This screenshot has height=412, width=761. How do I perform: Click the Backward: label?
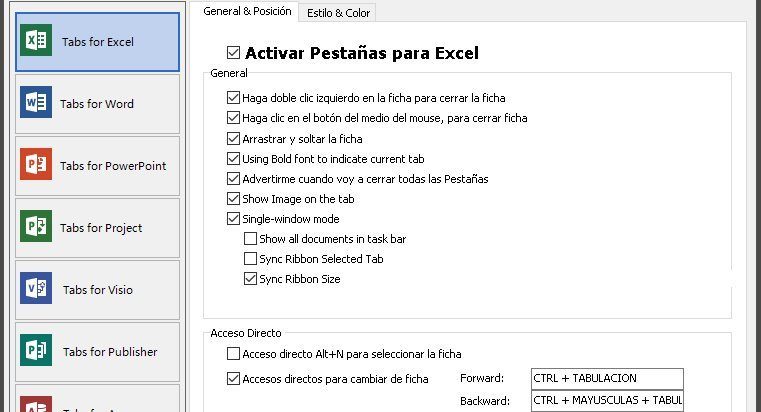pyautogui.click(x=485, y=401)
